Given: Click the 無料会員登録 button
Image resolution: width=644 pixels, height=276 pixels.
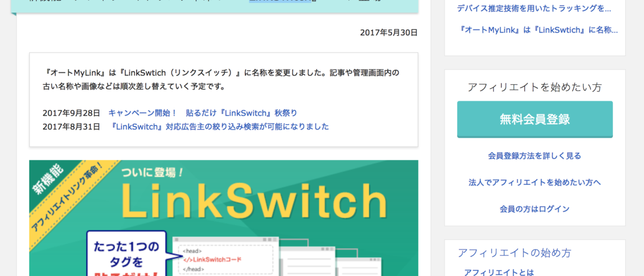Looking at the screenshot, I should pyautogui.click(x=535, y=119).
